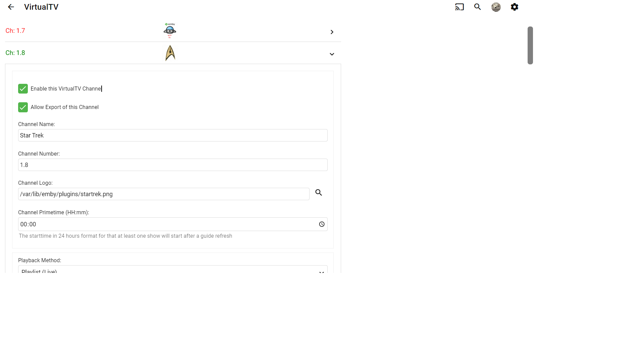
Task: Set the Channel Primetime time field
Action: tap(173, 224)
